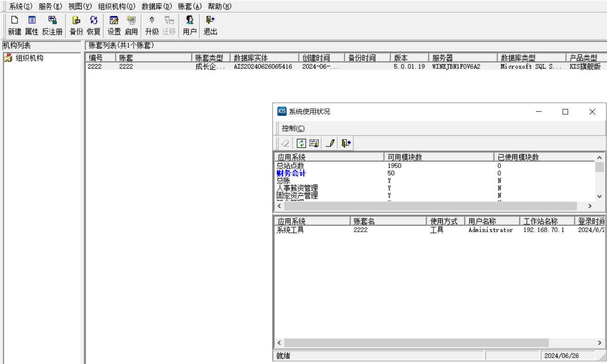Click the 反注册 (Unregister) toolbar icon
The height and width of the screenshot is (364, 607).
52,25
